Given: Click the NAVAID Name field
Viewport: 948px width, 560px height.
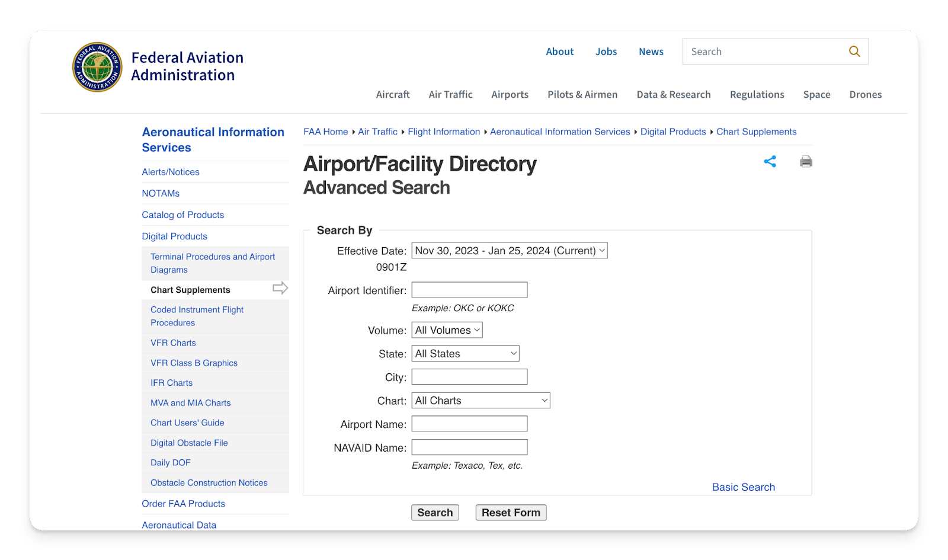Looking at the screenshot, I should 469,447.
